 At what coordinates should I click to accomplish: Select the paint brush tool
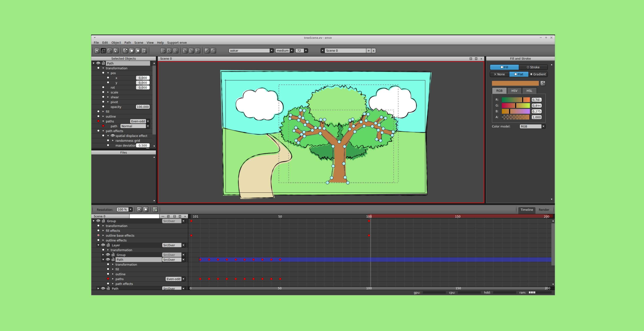pos(116,51)
